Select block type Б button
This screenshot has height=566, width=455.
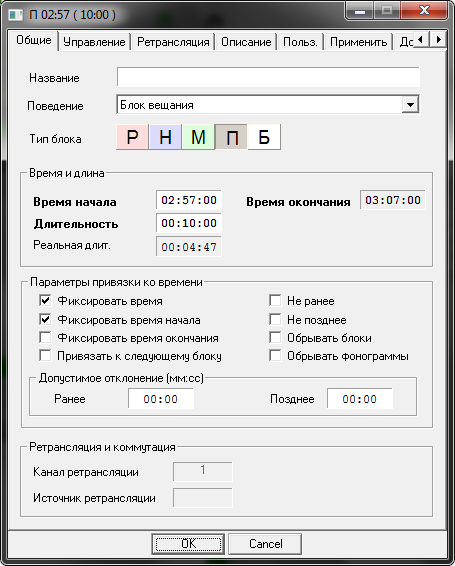pyautogui.click(x=264, y=137)
